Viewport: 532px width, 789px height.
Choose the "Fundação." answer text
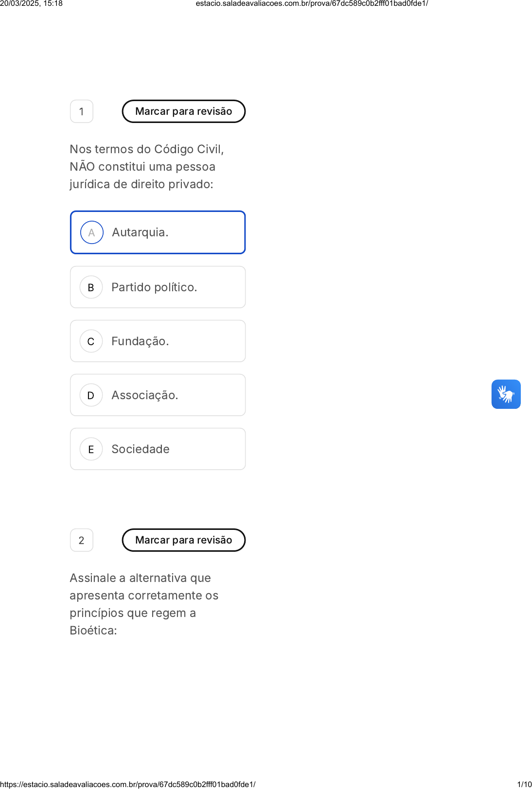pyautogui.click(x=140, y=341)
